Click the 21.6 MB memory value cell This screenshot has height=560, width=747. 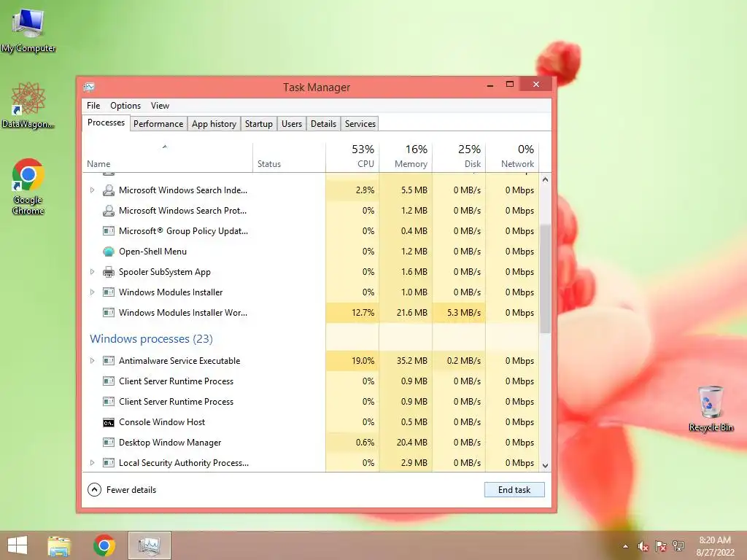point(406,313)
